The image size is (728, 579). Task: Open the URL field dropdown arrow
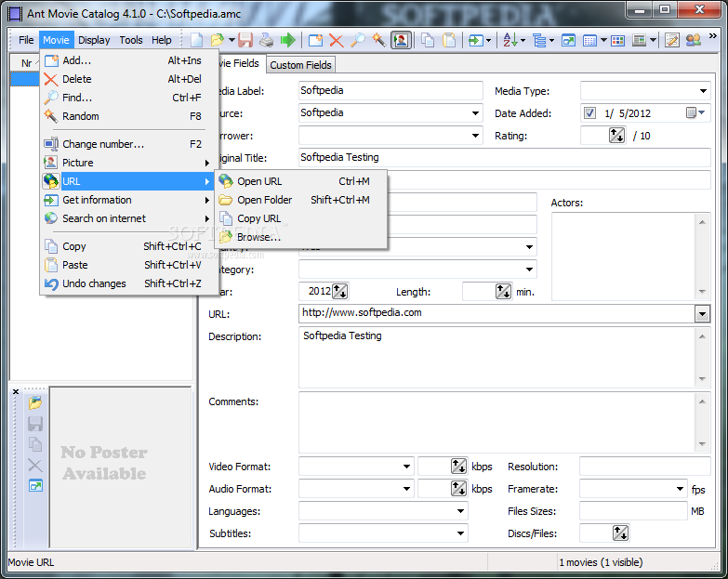702,314
